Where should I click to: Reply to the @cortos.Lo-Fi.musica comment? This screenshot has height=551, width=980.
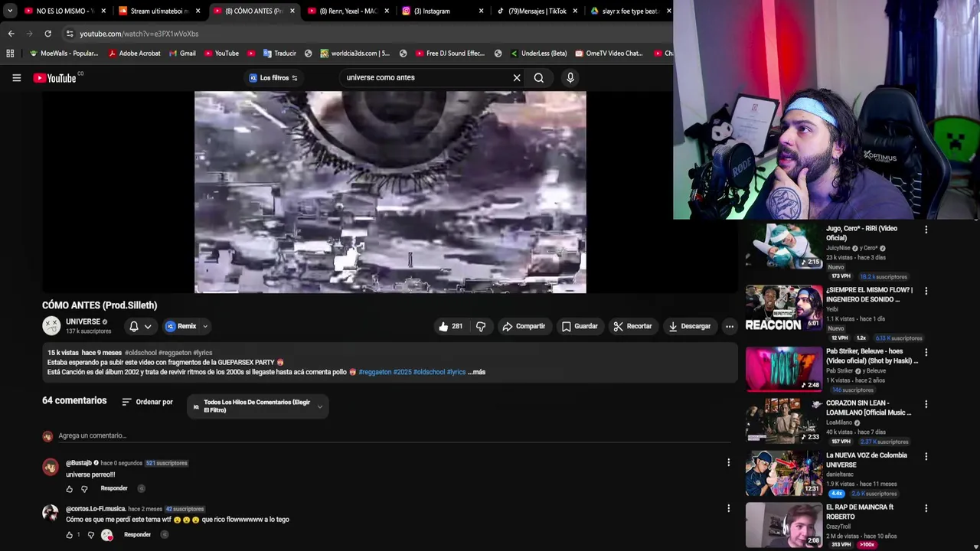[x=137, y=535]
